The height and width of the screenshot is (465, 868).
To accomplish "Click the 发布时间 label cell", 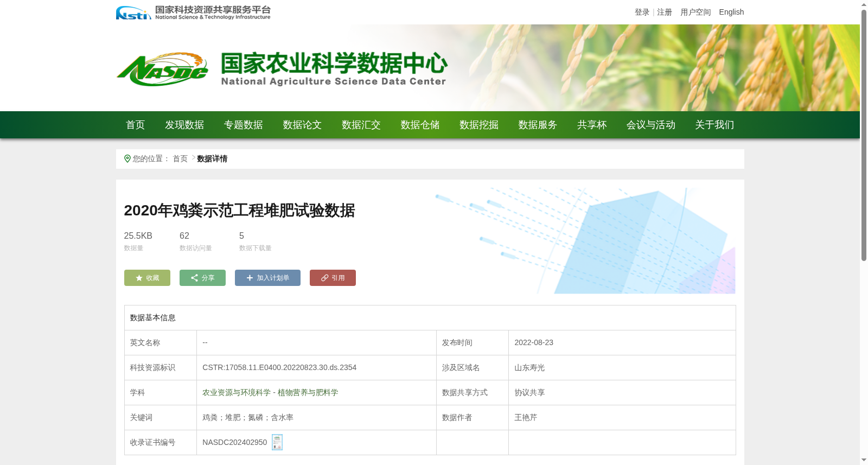I will coord(473,342).
